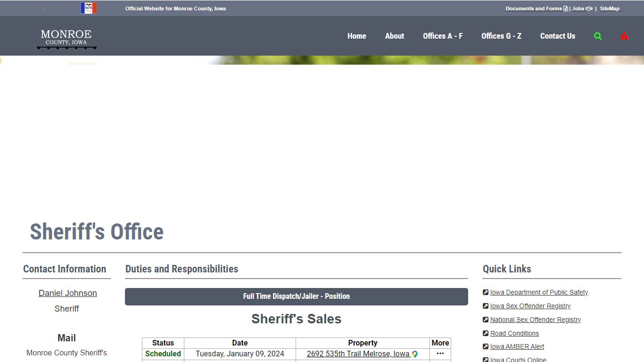This screenshot has height=362, width=644.
Task: Open Iowa Sex Offender Registry link
Action: pos(530,306)
